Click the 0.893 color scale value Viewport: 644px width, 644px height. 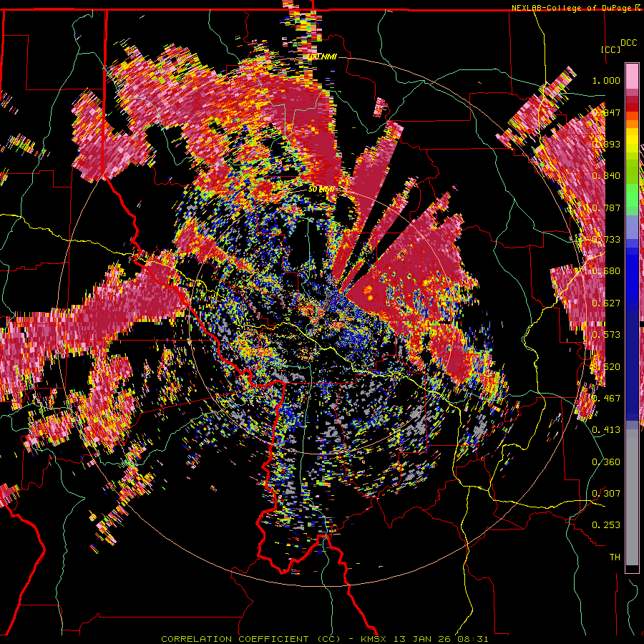606,144
